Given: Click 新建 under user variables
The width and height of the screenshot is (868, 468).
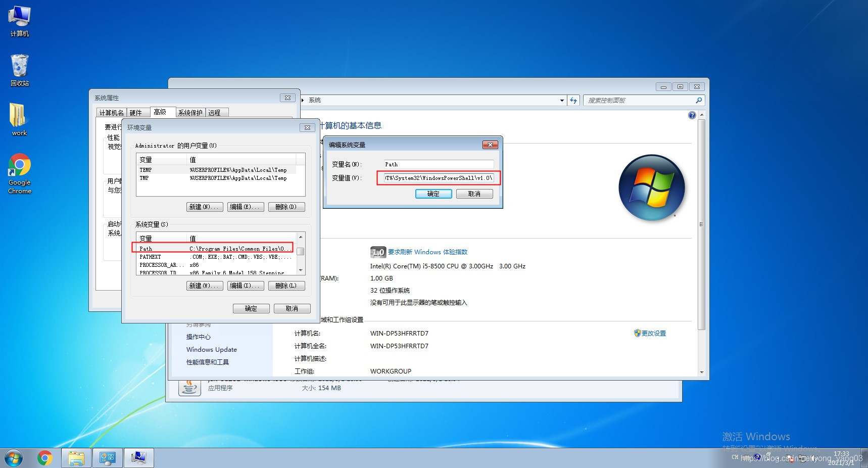Looking at the screenshot, I should (205, 207).
